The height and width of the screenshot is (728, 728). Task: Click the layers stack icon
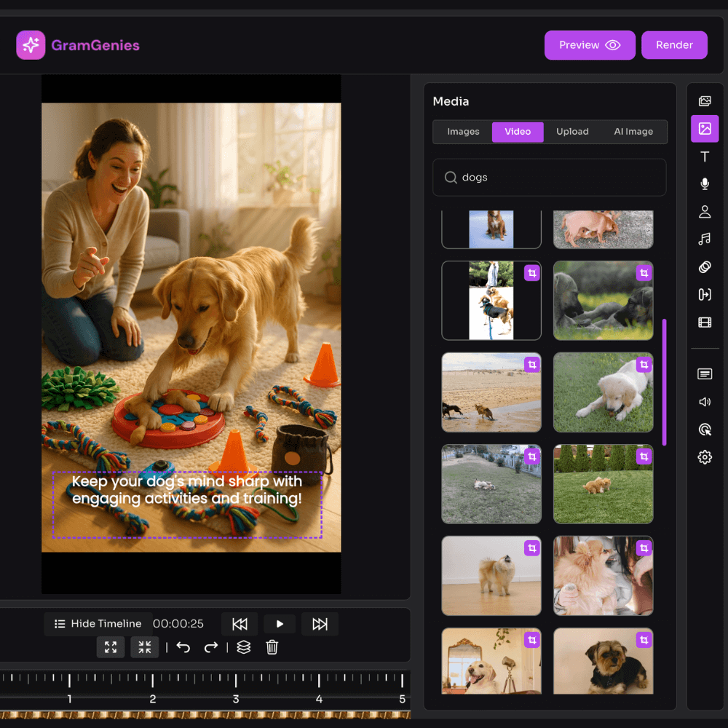coord(244,647)
